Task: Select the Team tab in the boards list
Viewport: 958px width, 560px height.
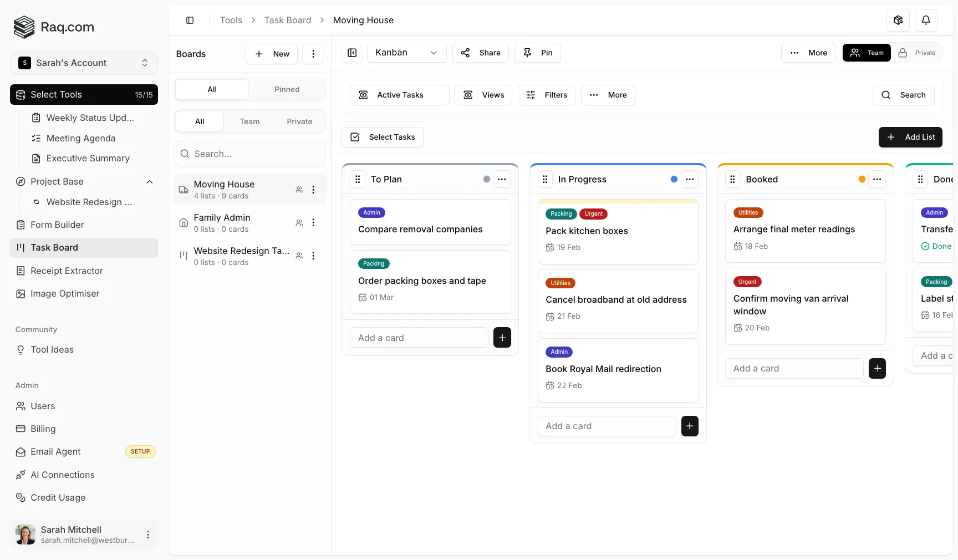Action: tap(250, 121)
